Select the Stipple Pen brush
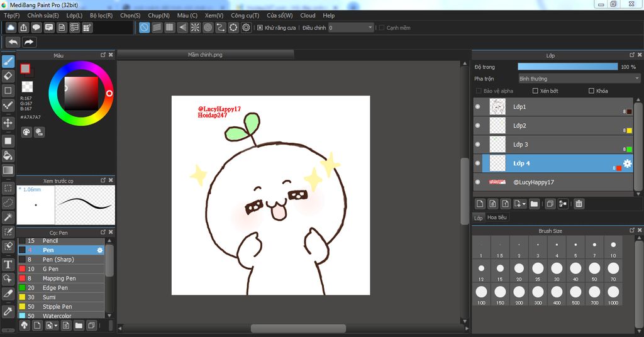This screenshot has height=337, width=644. pyautogui.click(x=61, y=307)
